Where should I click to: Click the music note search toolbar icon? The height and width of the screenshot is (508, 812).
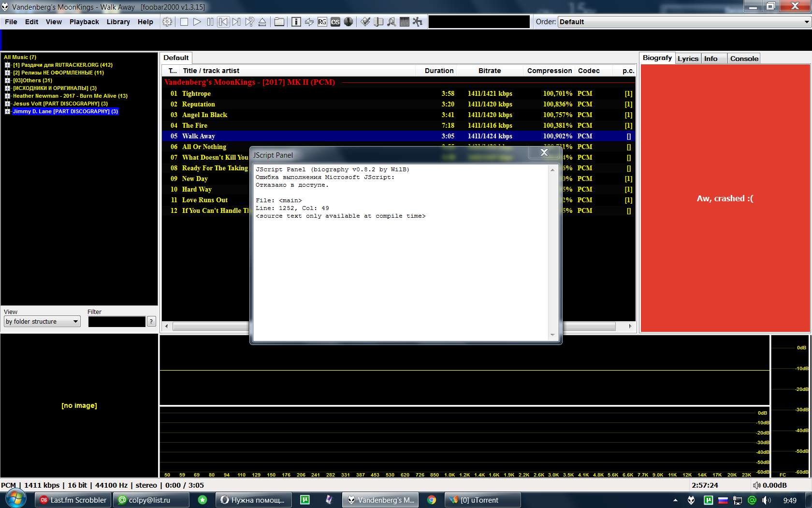[391, 22]
